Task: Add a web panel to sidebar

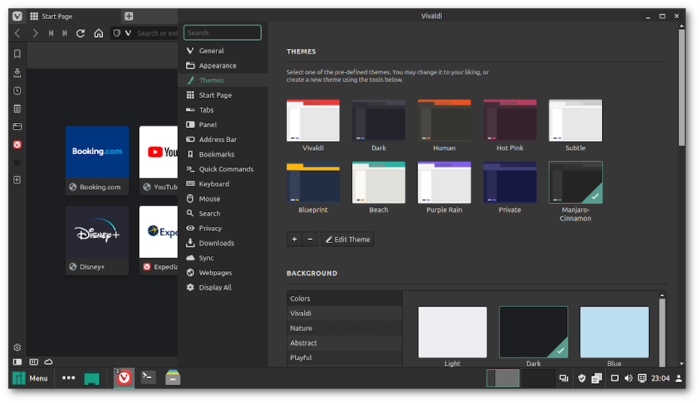Action: point(17,180)
